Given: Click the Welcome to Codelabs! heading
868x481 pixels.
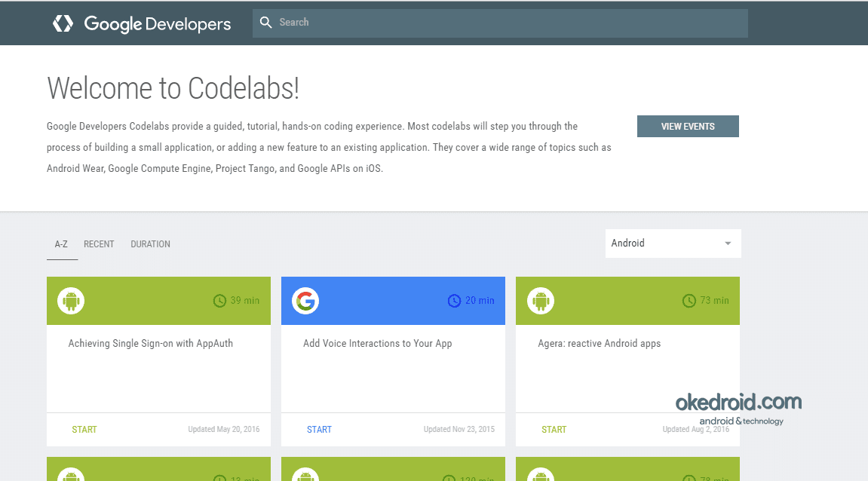Looking at the screenshot, I should 173,88.
